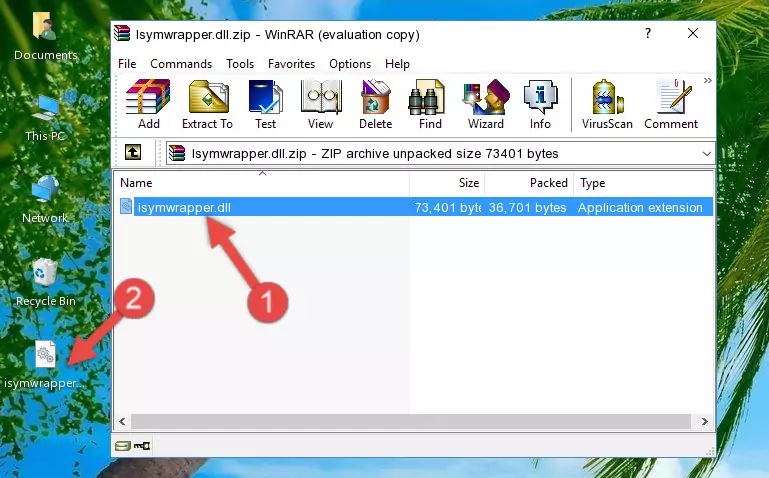
Task: Select the Network desktop icon
Action: pos(45,200)
